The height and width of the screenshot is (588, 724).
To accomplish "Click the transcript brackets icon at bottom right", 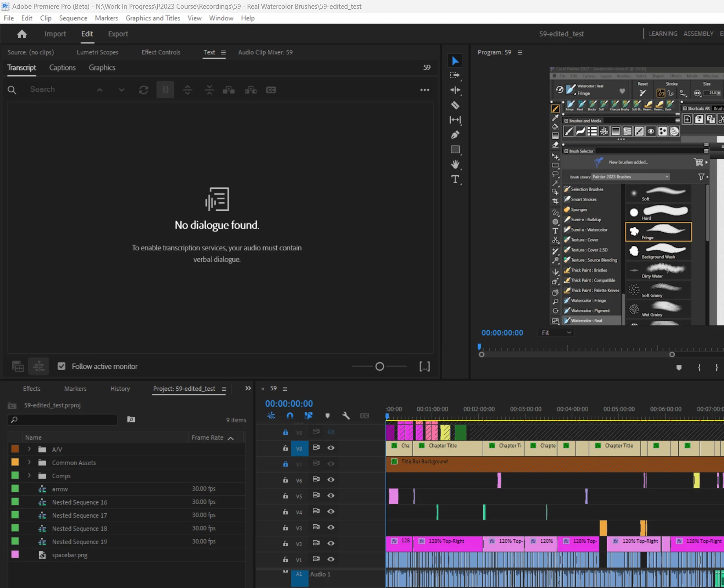I will coord(424,366).
